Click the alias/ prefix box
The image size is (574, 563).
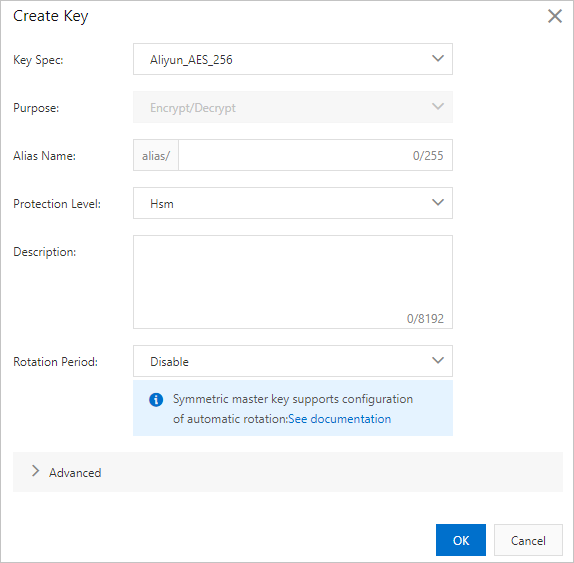coord(156,155)
